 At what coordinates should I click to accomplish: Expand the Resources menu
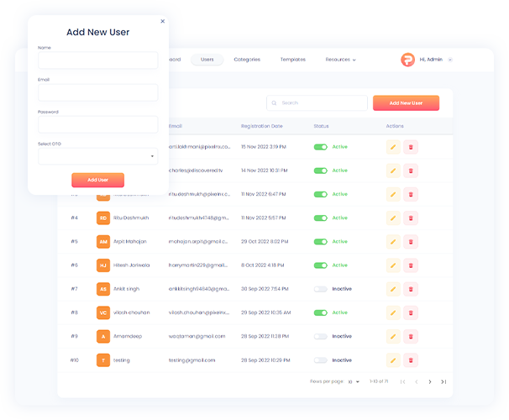340,60
